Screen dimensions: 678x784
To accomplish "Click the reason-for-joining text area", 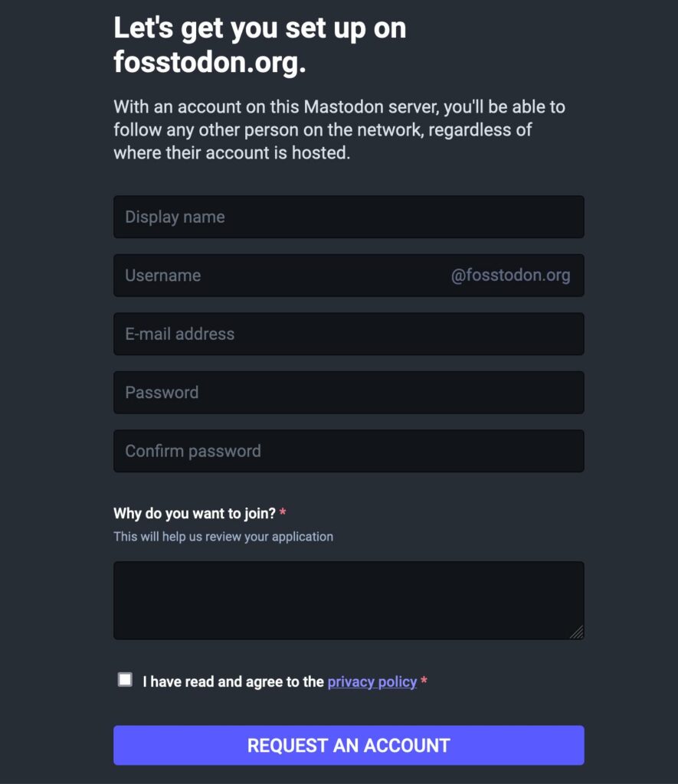I will pyautogui.click(x=349, y=599).
